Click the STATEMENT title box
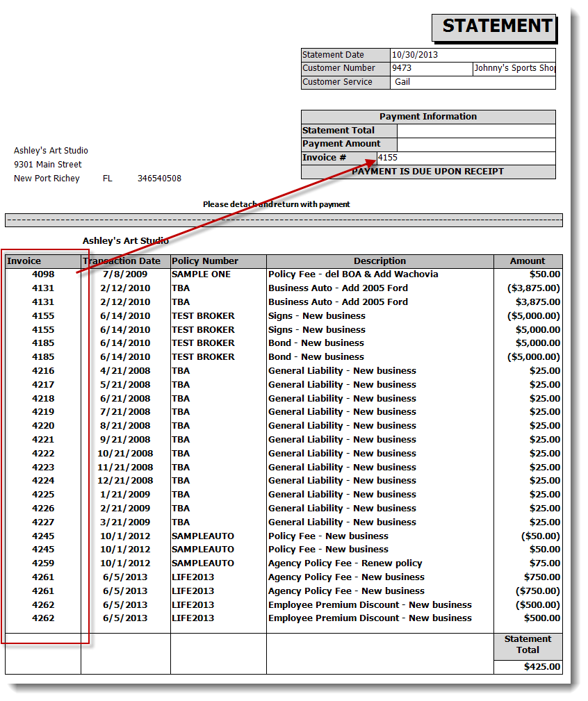Screen dimensions: 588x701 coord(493,27)
